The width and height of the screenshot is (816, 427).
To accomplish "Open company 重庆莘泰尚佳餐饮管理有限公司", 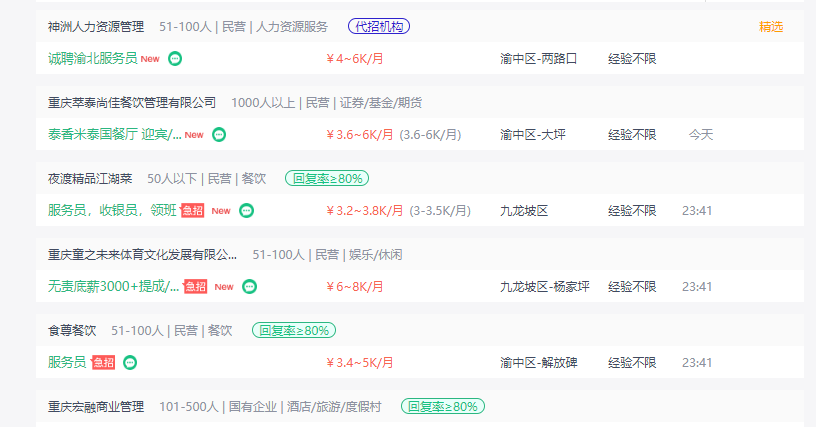I will tap(132, 102).
